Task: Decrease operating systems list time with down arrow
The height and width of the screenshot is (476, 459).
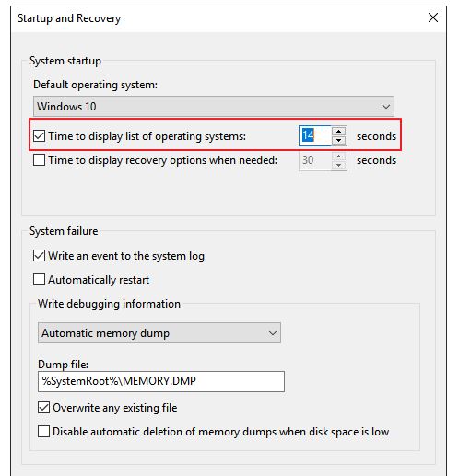Action: [338, 140]
